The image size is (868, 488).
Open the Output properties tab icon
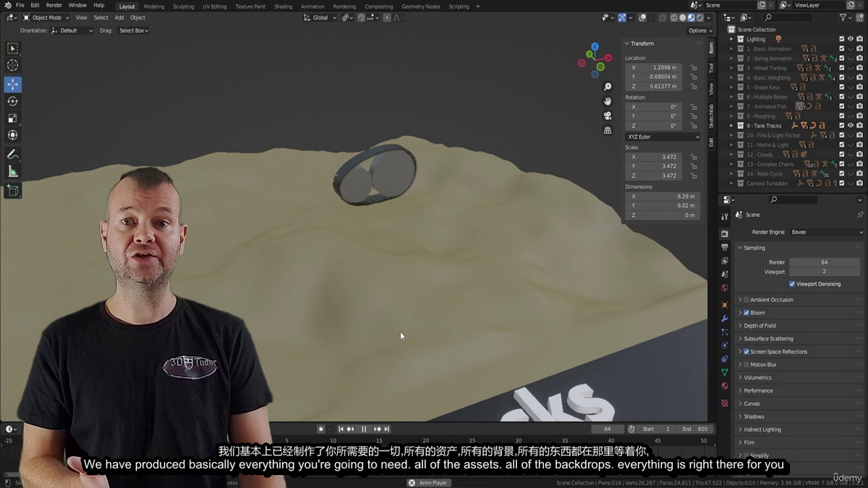(x=725, y=247)
